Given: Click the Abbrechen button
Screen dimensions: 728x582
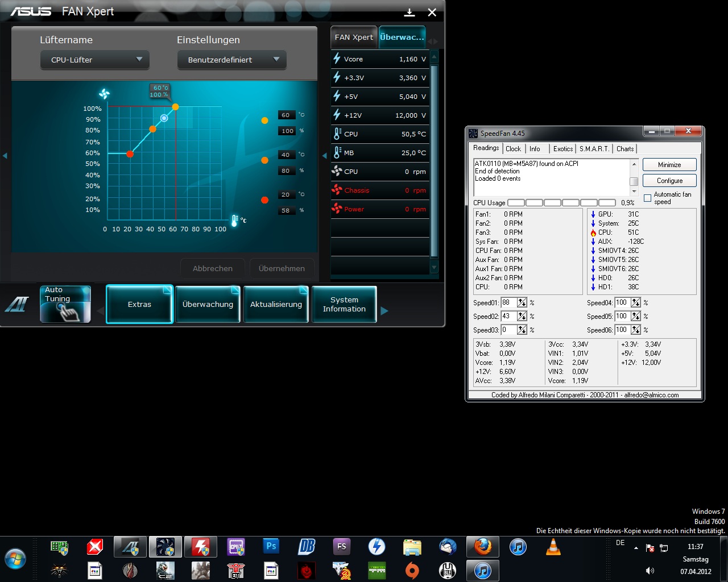Looking at the screenshot, I should tap(213, 268).
